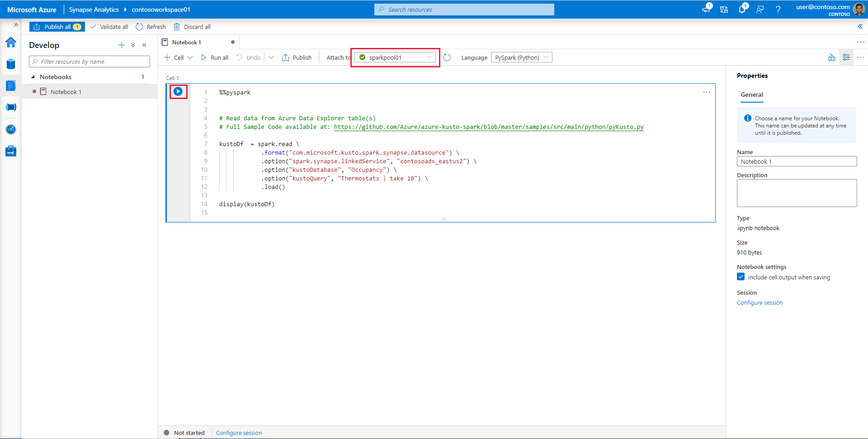Collapse the Notebooks tree section
The height and width of the screenshot is (439, 868).
(33, 77)
